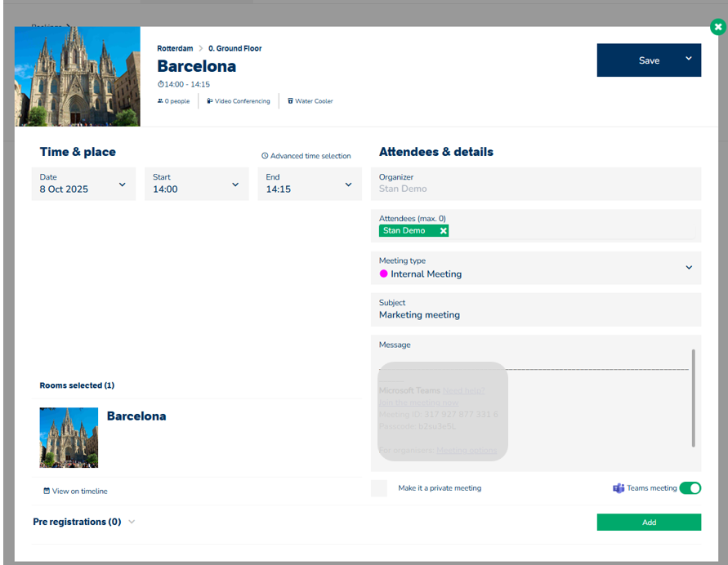Image resolution: width=728 pixels, height=565 pixels.
Task: Click the Microsoft Teams logo icon
Action: tap(619, 488)
